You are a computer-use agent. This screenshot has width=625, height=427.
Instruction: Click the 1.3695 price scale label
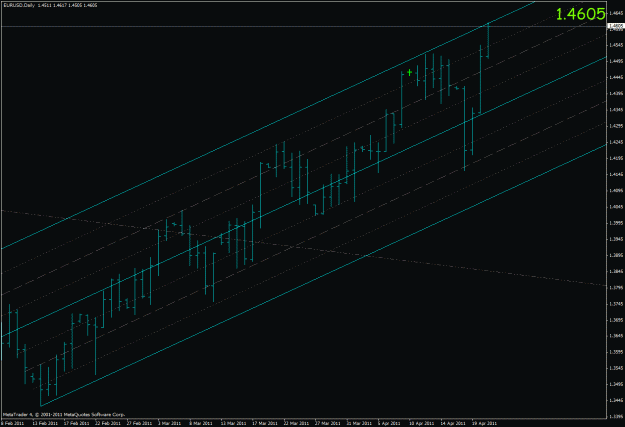616,320
